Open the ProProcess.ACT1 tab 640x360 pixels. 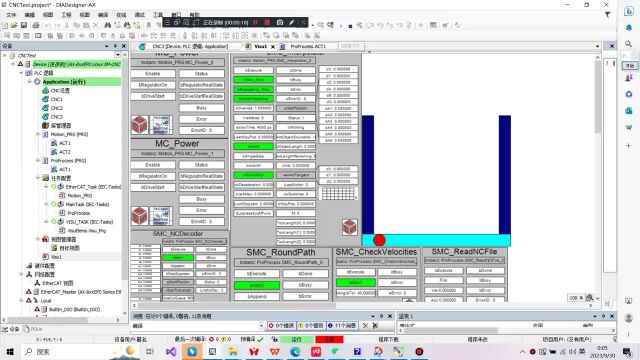308,47
